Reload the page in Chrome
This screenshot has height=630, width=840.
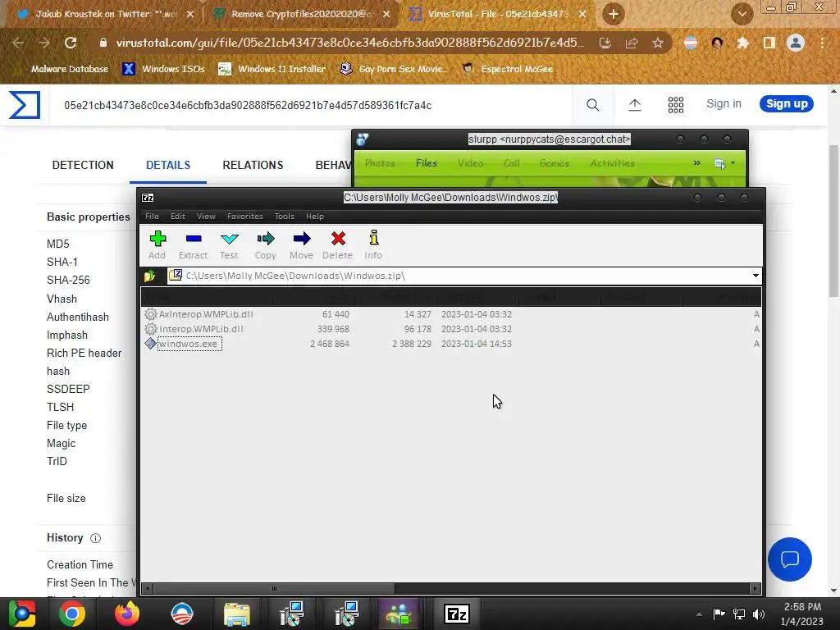[x=71, y=43]
